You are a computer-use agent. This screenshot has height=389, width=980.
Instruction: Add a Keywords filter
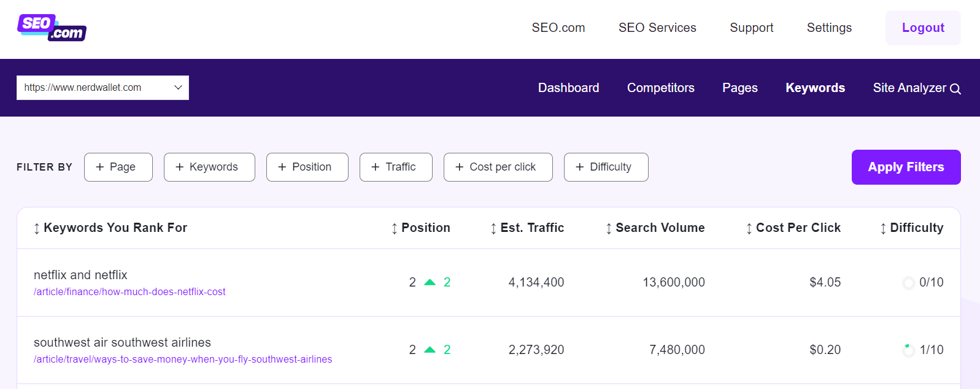point(209,167)
